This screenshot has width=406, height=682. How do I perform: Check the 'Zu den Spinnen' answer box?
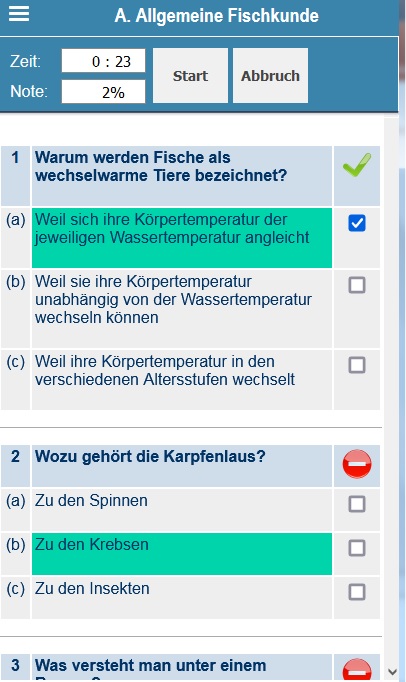(x=357, y=504)
